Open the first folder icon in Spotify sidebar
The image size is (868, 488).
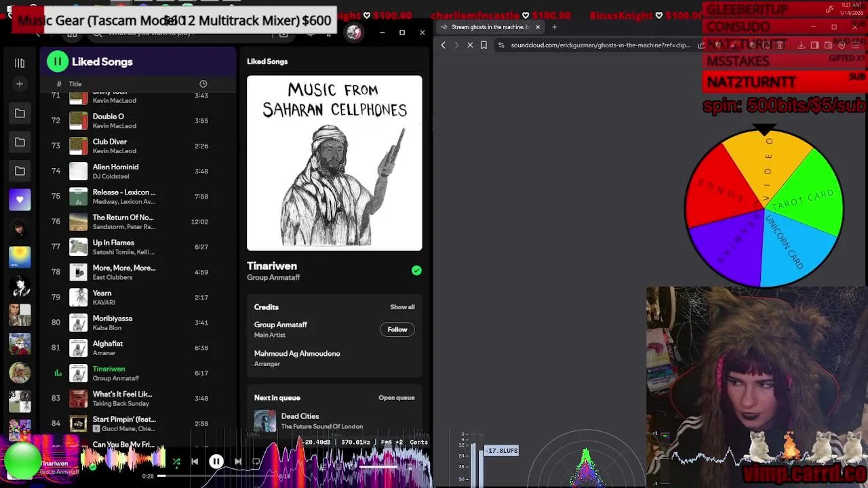click(20, 113)
